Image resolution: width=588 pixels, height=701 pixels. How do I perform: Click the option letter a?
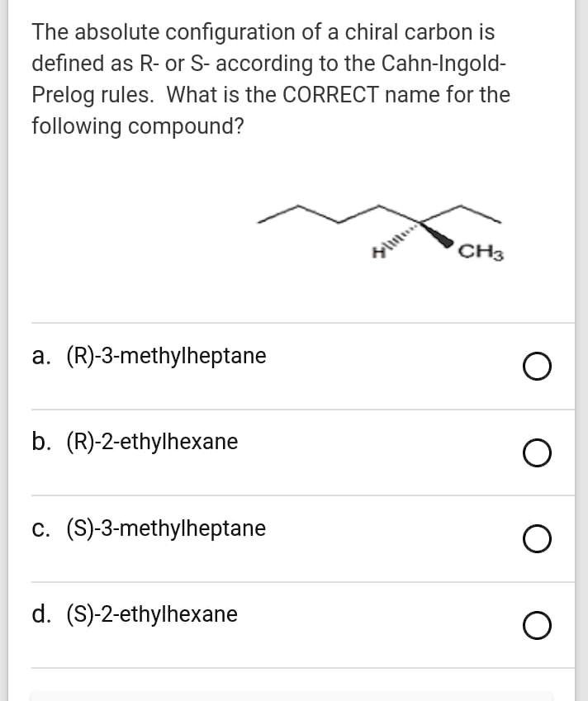pyautogui.click(x=38, y=356)
